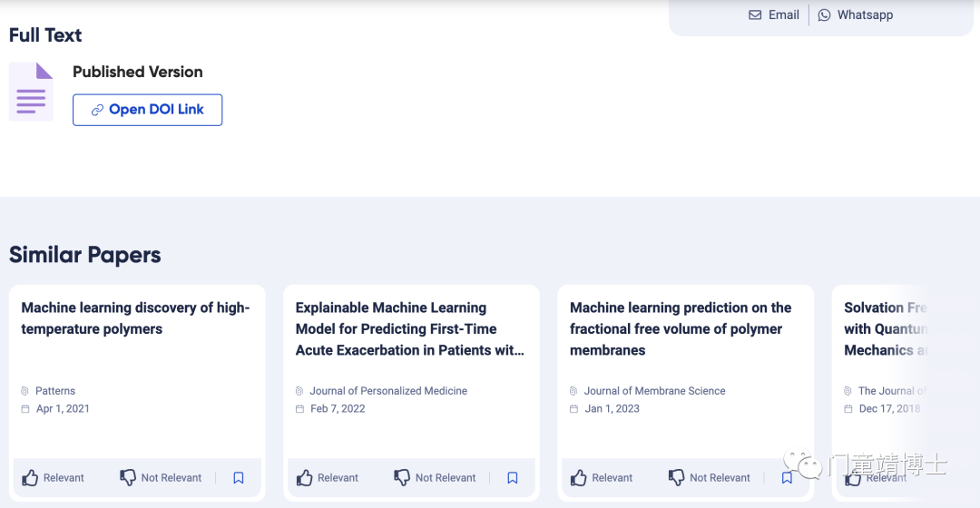Mark fractional free volume paper as Relevant
Viewport: 980px width, 508px height.
click(602, 478)
